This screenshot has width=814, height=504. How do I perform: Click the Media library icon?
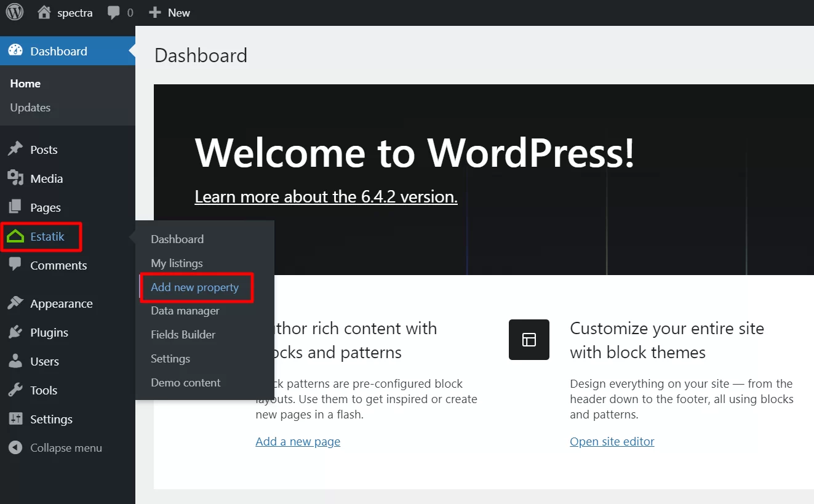click(15, 178)
